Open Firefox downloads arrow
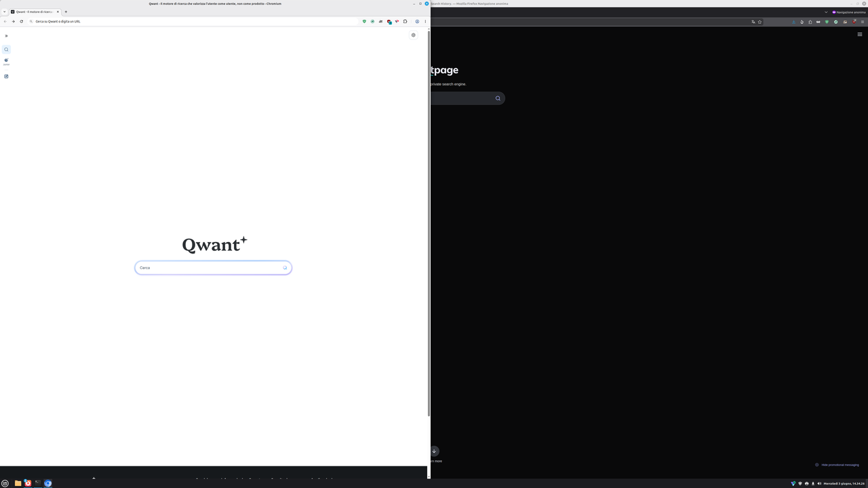Screen dimensions: 868x488 [x=793, y=22]
